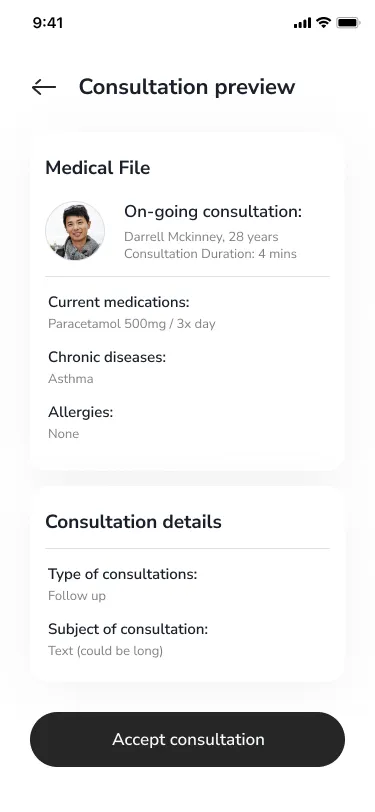Tap the battery indicator icon
This screenshot has width=375, height=812.
[348, 23]
